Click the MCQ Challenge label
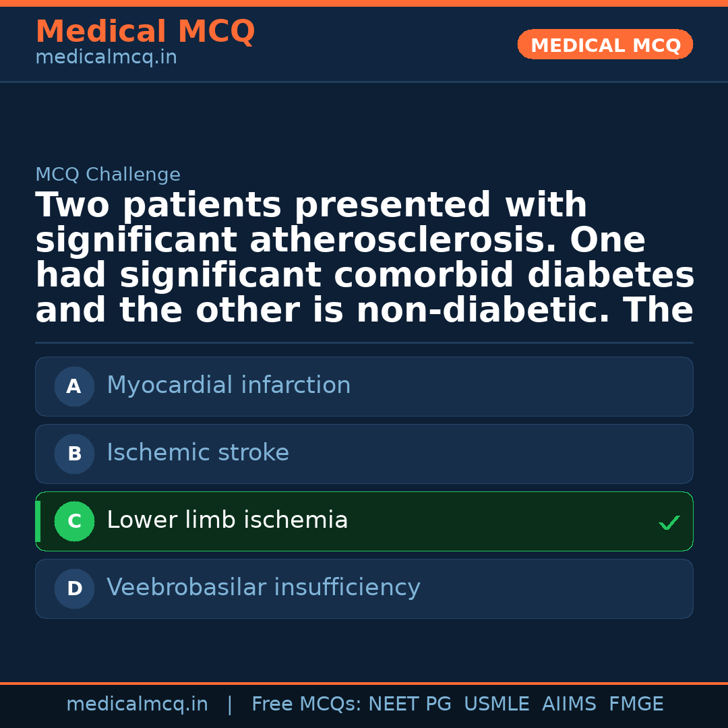This screenshot has height=728, width=728. click(x=108, y=175)
